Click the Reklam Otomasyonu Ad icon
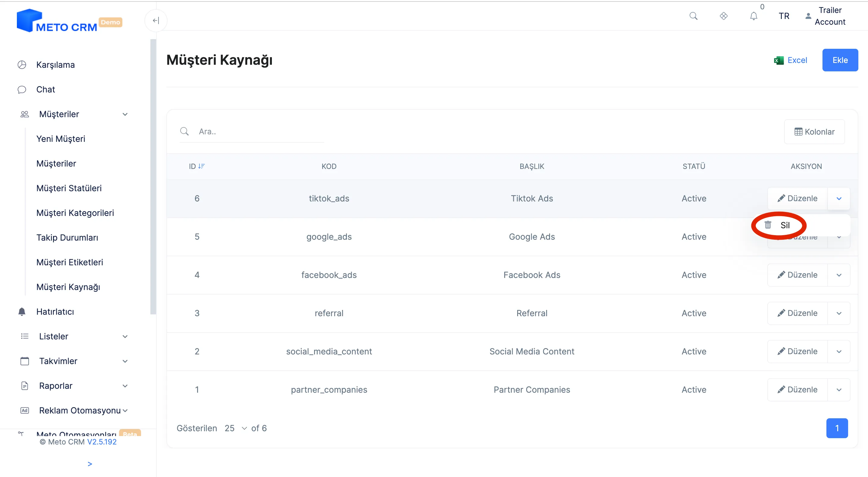The width and height of the screenshot is (868, 477). pyautogui.click(x=25, y=410)
